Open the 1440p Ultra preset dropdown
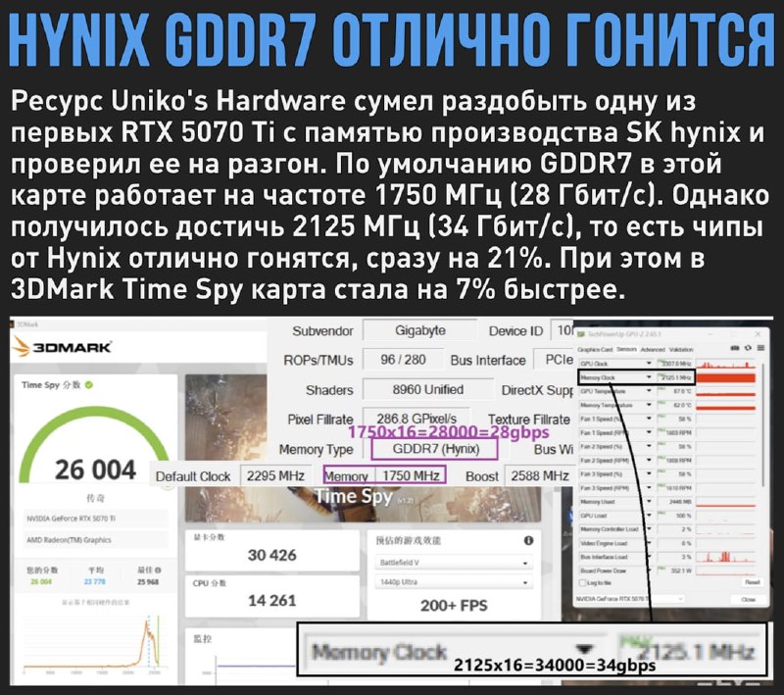 click(454, 582)
